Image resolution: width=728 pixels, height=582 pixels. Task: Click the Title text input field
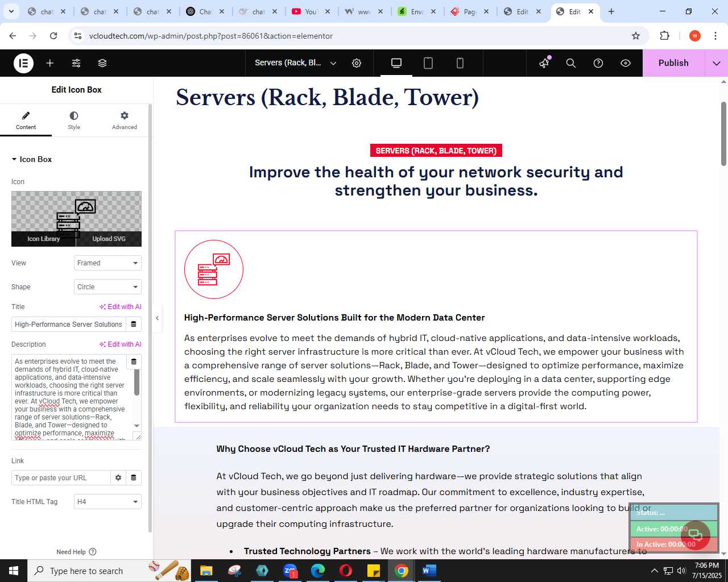[x=68, y=325]
